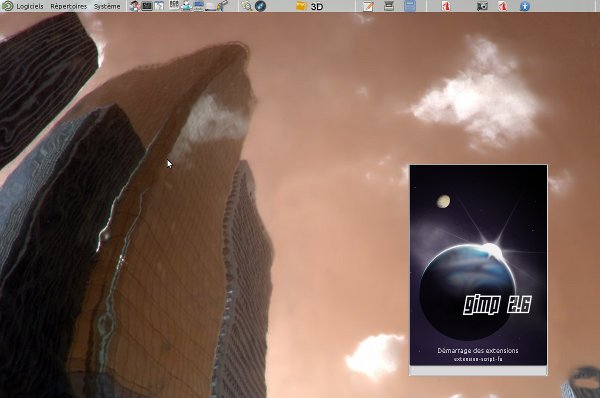
Task: Open the Logiciels menu
Action: click(x=30, y=6)
